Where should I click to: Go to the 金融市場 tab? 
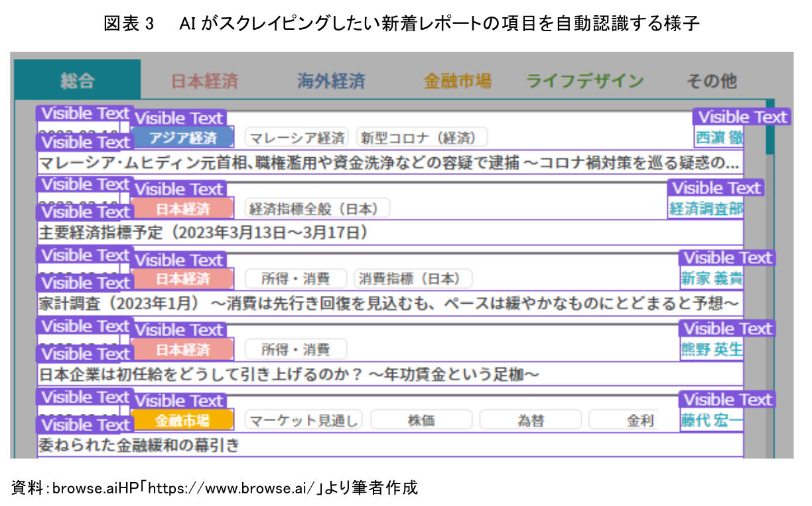[x=457, y=82]
